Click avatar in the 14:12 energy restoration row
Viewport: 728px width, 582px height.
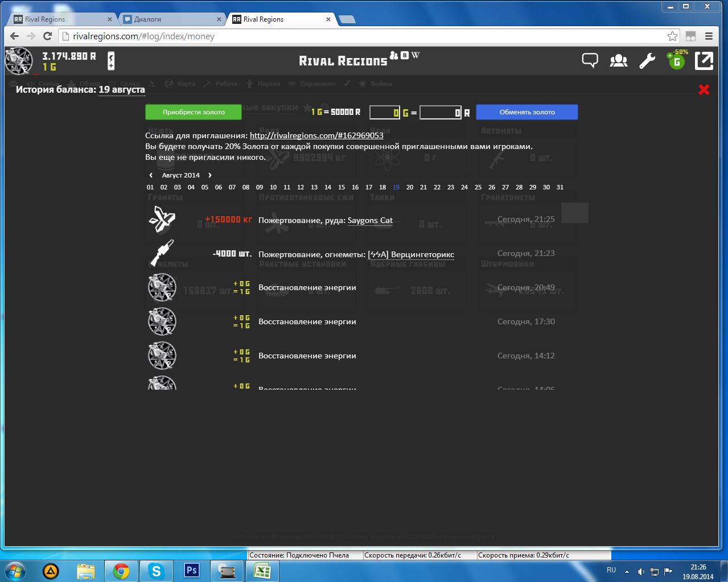tap(162, 356)
